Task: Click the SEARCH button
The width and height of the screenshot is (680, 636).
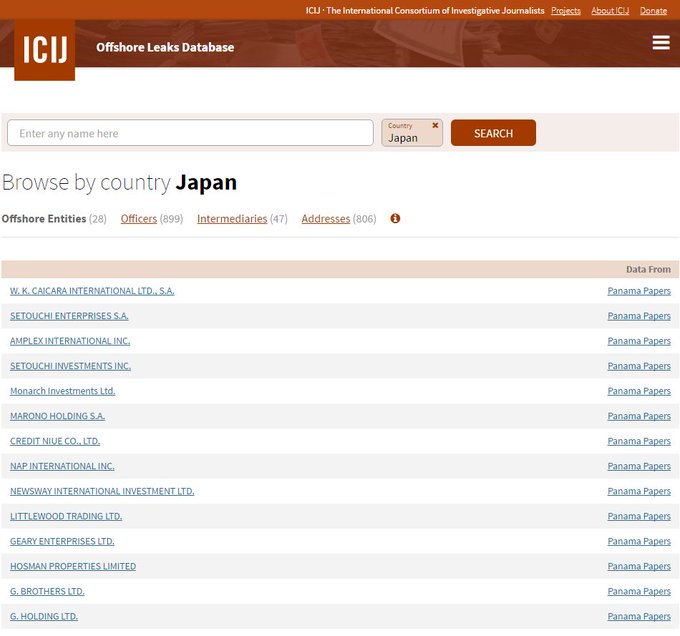Action: [493, 133]
